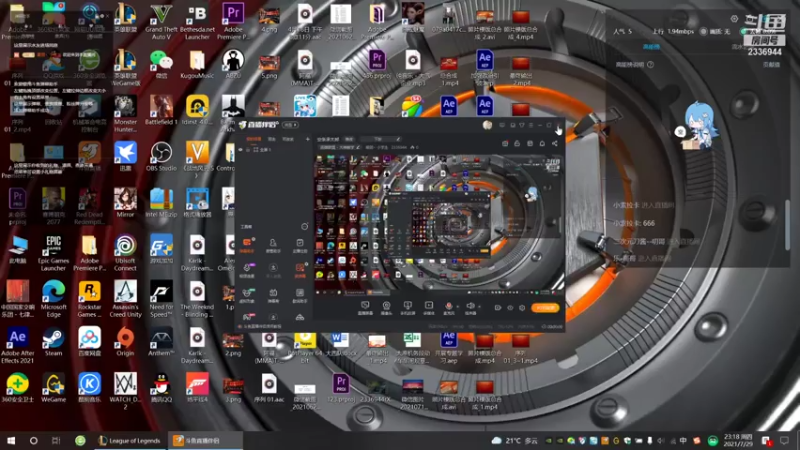Select the 3.png file on desktop
This screenshot has width=800, height=450.
(233, 388)
